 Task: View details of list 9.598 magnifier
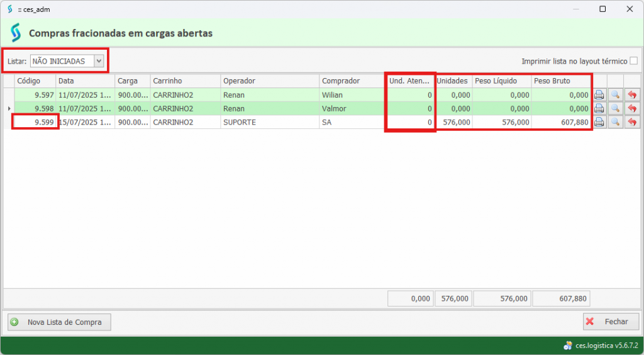tap(615, 108)
